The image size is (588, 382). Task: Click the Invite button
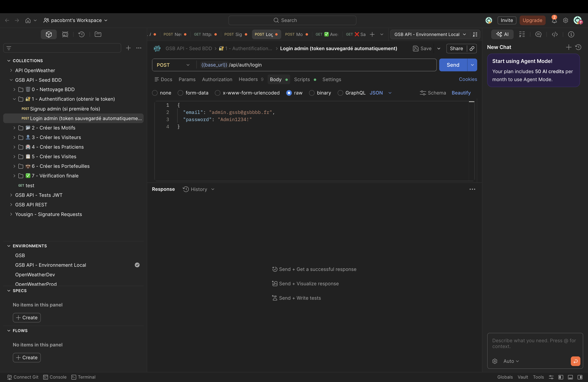pyautogui.click(x=507, y=20)
